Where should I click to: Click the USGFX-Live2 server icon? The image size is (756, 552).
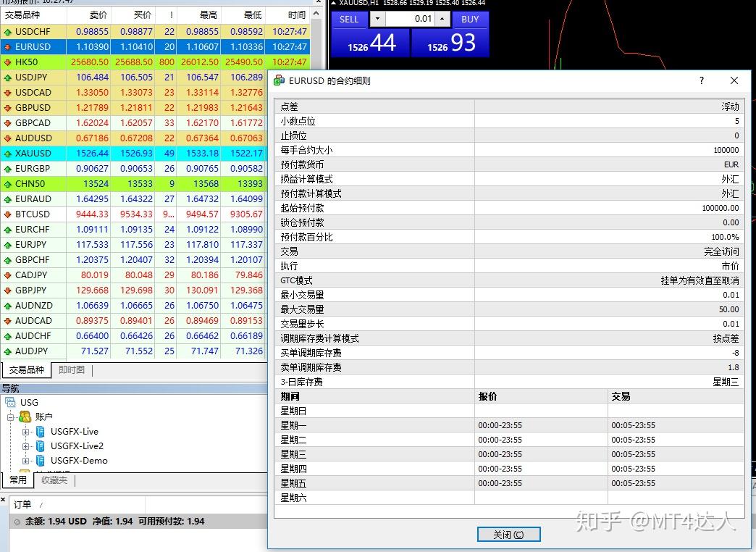(41, 446)
